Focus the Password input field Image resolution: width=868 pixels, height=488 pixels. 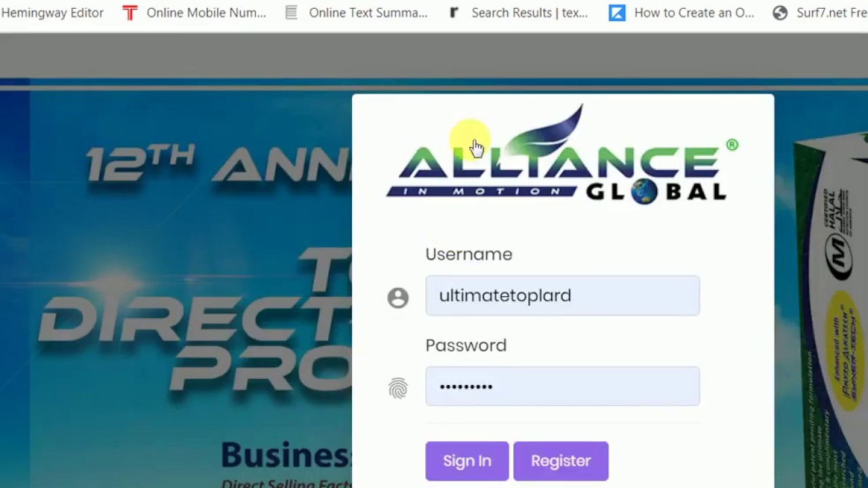click(x=563, y=386)
